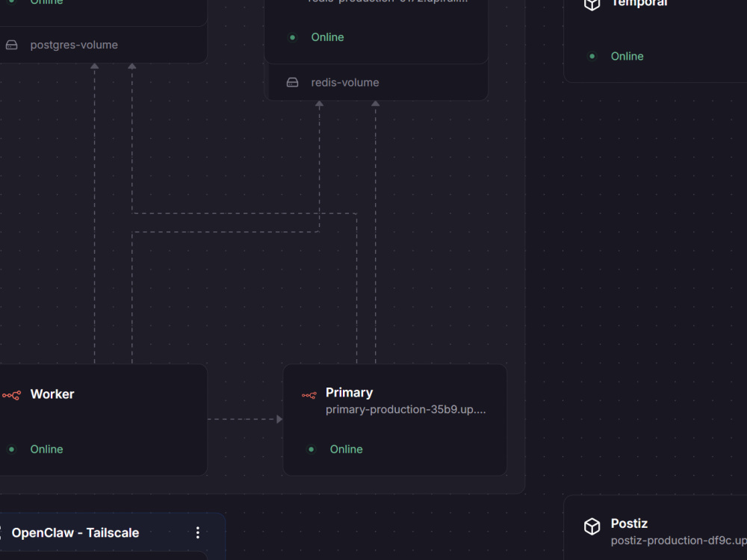Click the Primary service n8n icon
This screenshot has width=747, height=560.
(x=309, y=395)
